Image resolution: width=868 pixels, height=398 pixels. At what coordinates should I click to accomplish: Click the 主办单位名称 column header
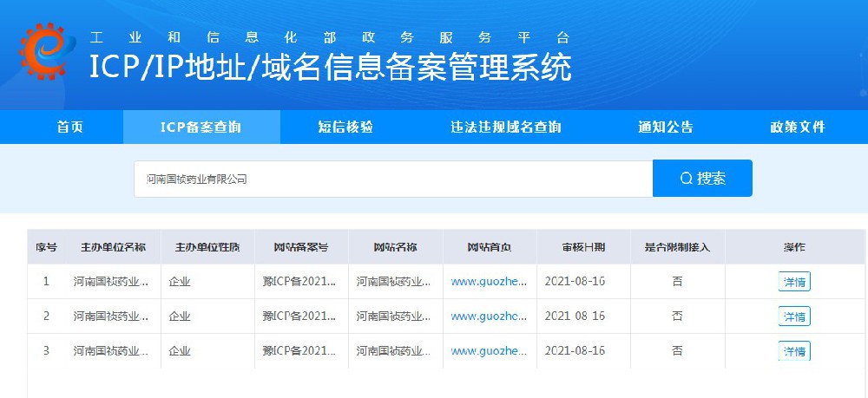click(113, 247)
